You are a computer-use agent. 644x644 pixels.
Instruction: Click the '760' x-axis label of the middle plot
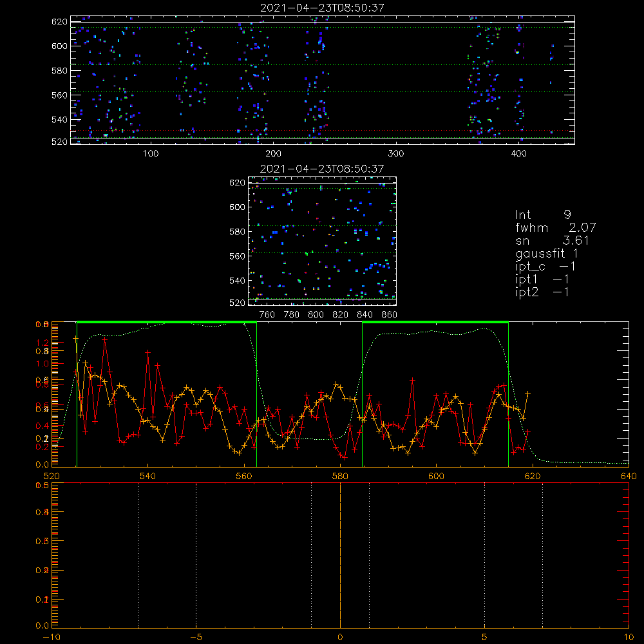click(267, 315)
